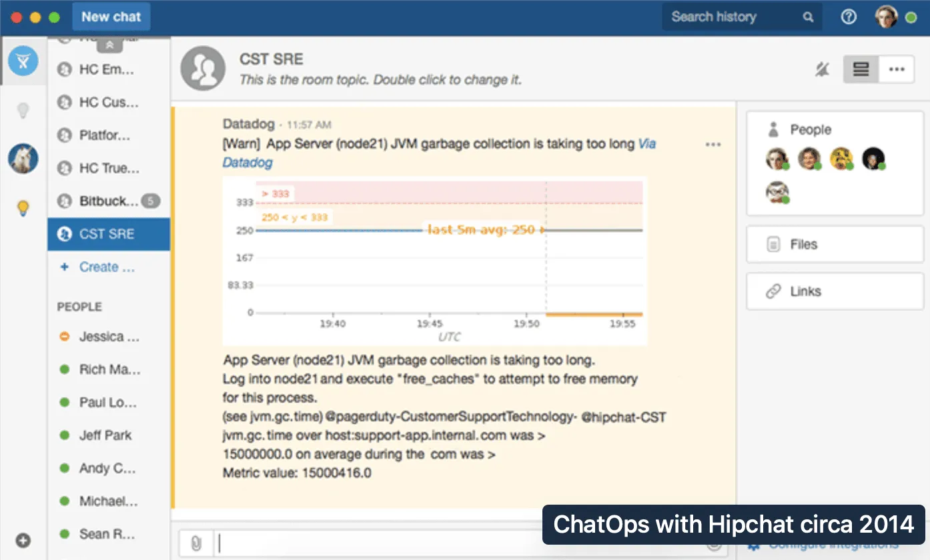The image size is (930, 560).
Task: Open the room actions ellipsis menu
Action: click(897, 69)
